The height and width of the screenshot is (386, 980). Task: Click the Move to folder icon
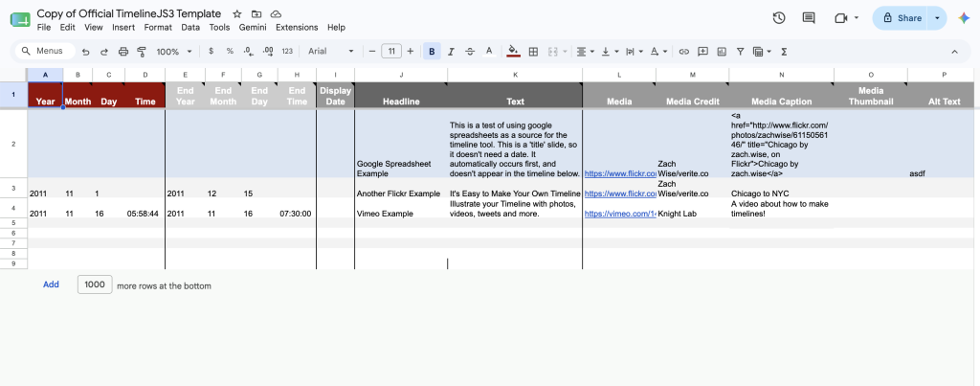tap(256, 13)
